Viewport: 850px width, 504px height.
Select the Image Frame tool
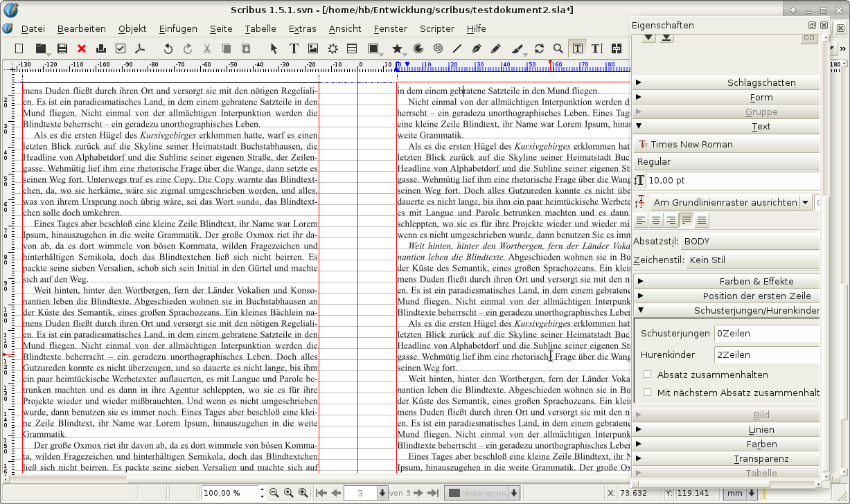(313, 48)
